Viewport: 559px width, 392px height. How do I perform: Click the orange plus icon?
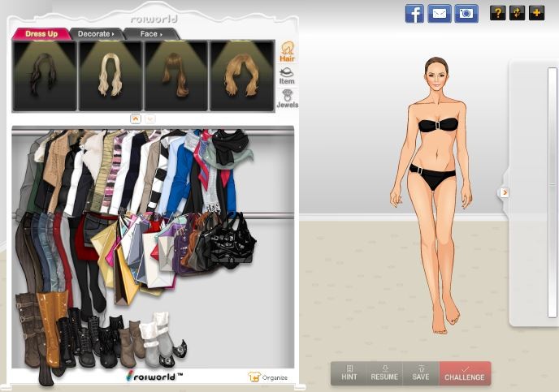(536, 13)
